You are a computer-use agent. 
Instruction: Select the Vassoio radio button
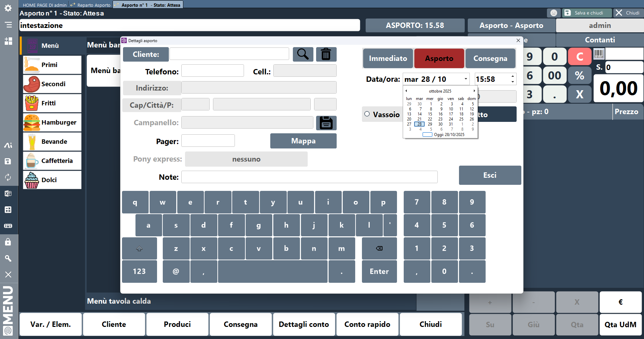click(367, 114)
